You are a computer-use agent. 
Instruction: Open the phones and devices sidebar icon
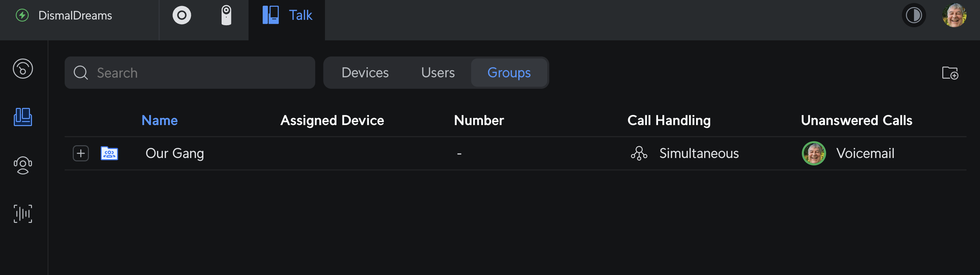coord(23,117)
